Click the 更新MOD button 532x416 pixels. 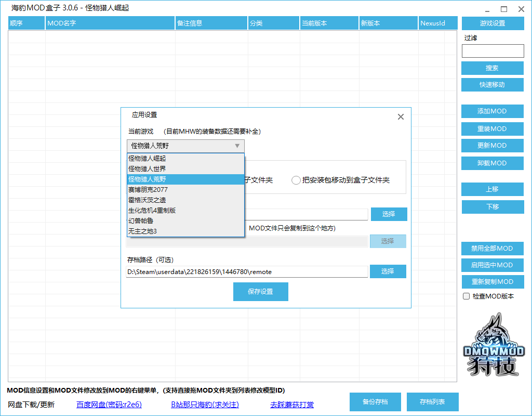[493, 146]
